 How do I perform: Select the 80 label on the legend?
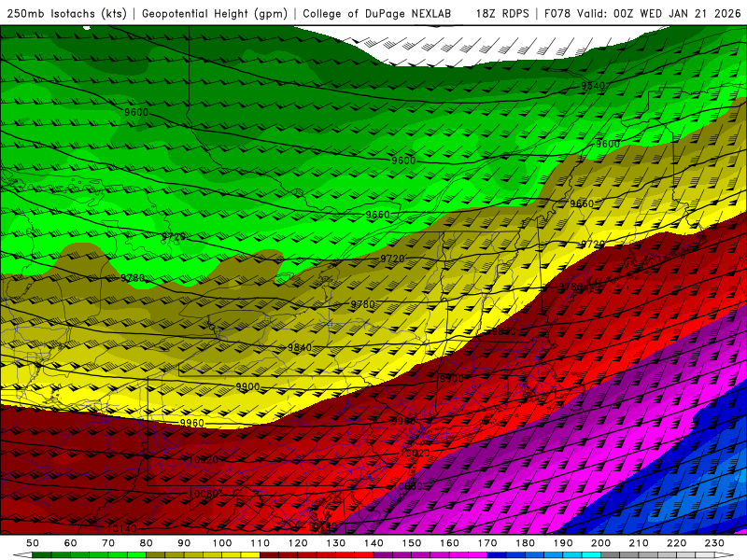pyautogui.click(x=147, y=543)
